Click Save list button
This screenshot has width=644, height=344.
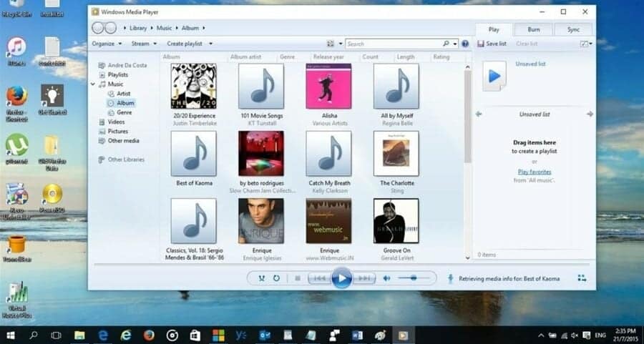[x=492, y=44]
